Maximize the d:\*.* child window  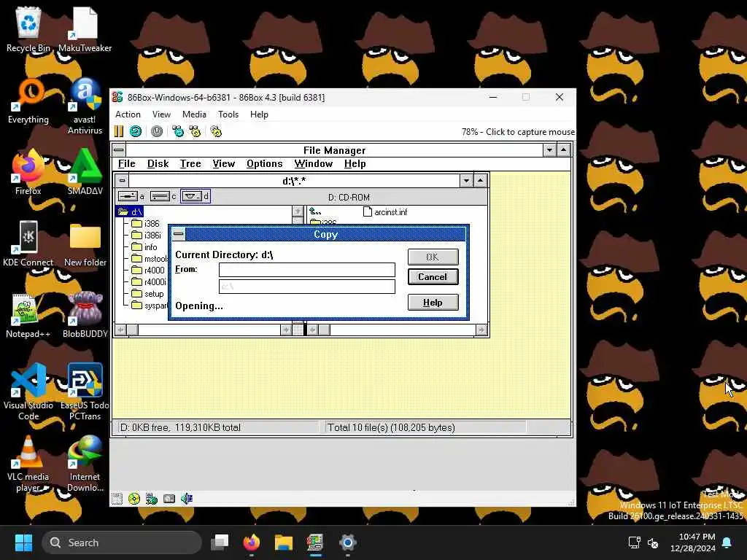(x=480, y=181)
